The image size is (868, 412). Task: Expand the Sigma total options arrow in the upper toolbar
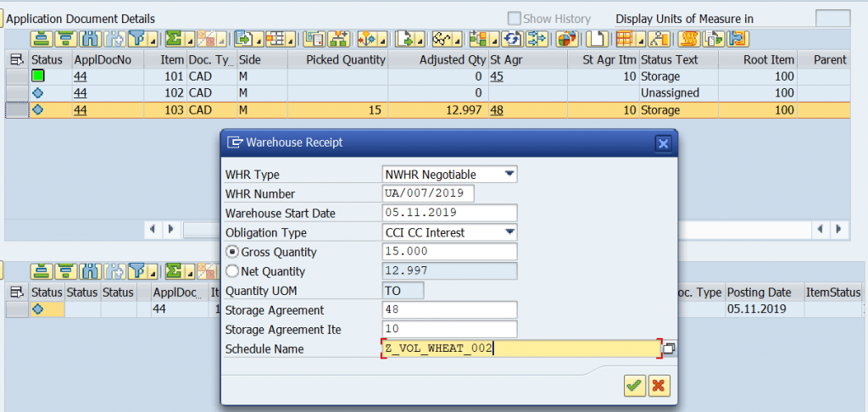190,41
